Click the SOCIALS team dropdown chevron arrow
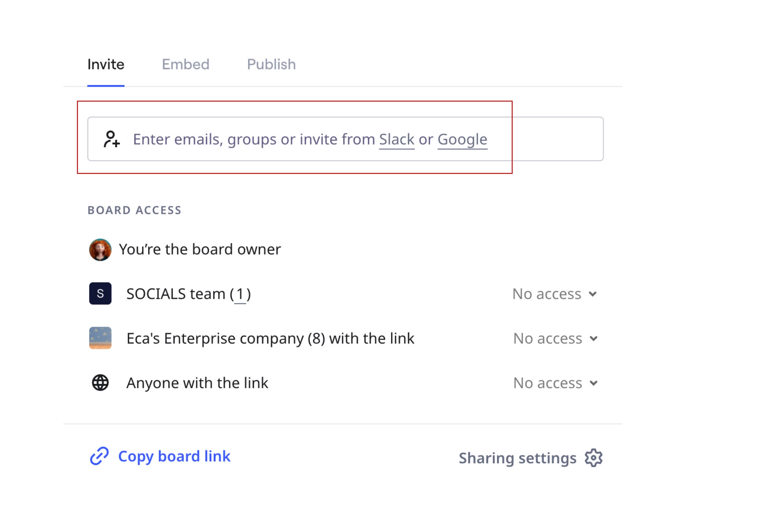765x532 pixels. click(x=592, y=294)
